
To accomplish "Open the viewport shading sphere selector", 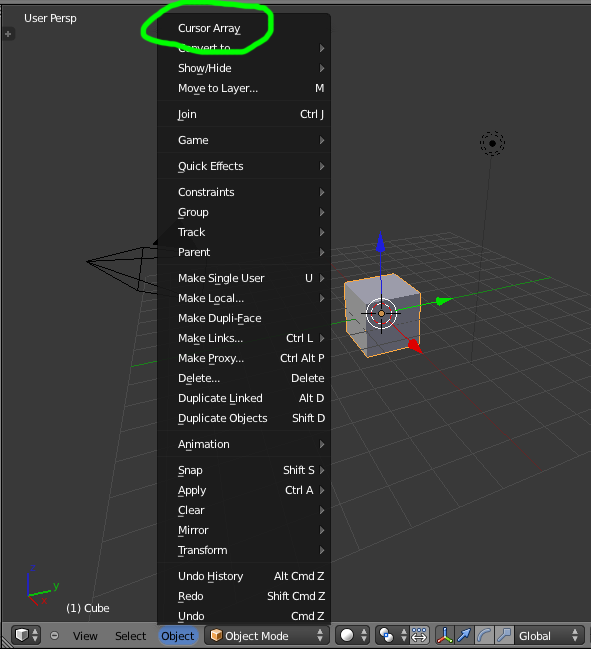I will [353, 635].
